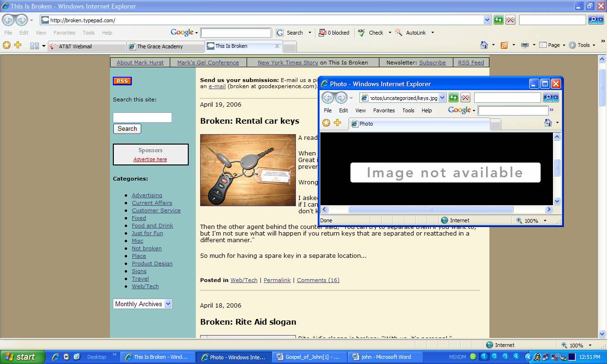Click Refresh button in Photo window
Image resolution: width=607 pixels, height=364 pixels.
[x=453, y=98]
